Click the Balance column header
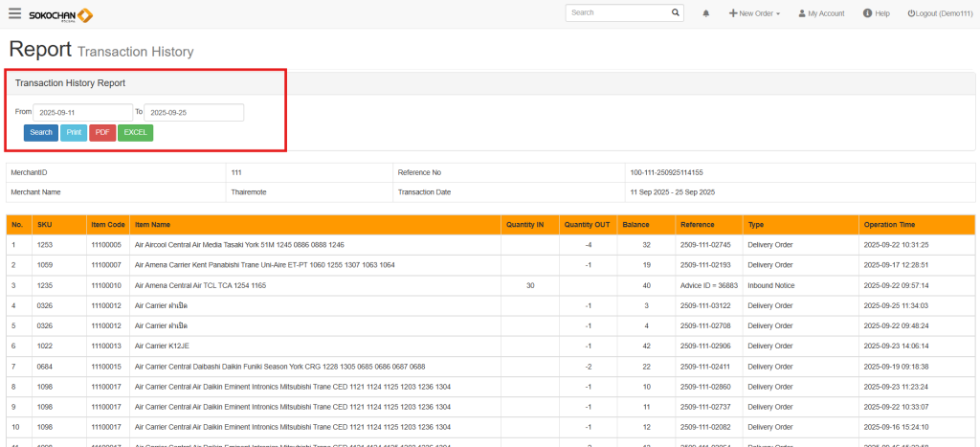This screenshot has width=980, height=447. 635,225
